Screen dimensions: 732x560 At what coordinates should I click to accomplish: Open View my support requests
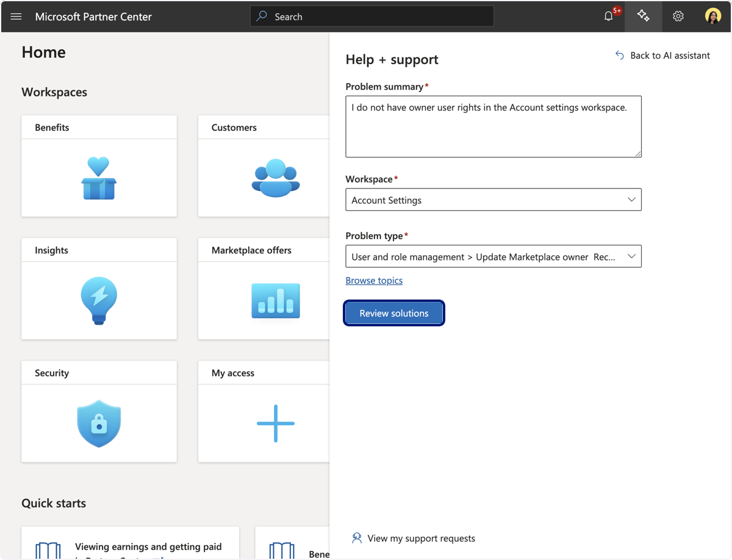(421, 538)
